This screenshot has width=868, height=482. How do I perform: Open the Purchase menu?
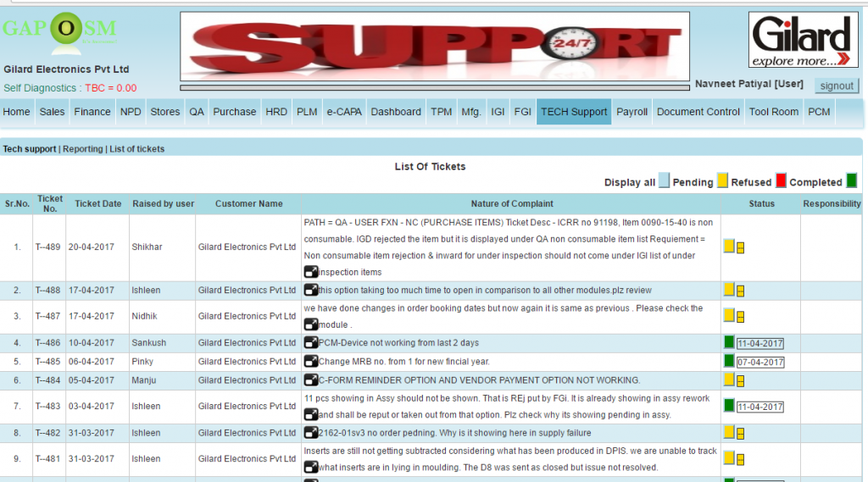(235, 112)
